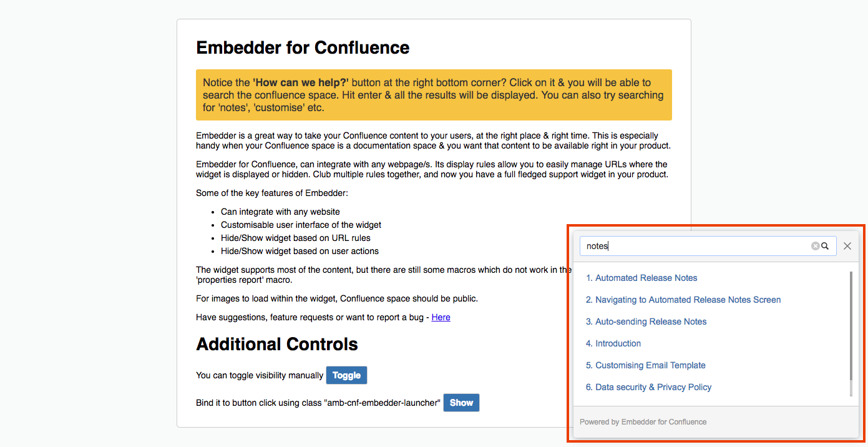The width and height of the screenshot is (868, 447).
Task: Click the blue Toggle button
Action: point(346,375)
